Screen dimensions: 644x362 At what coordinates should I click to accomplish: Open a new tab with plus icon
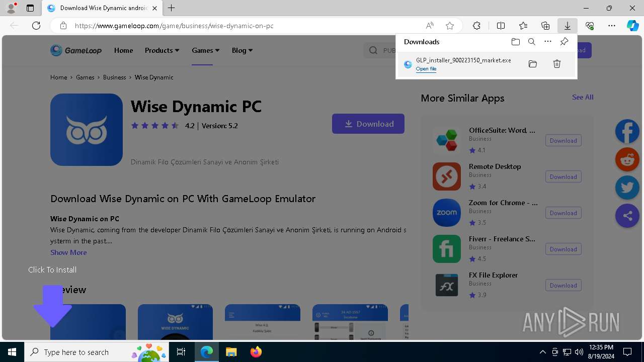[x=171, y=8]
